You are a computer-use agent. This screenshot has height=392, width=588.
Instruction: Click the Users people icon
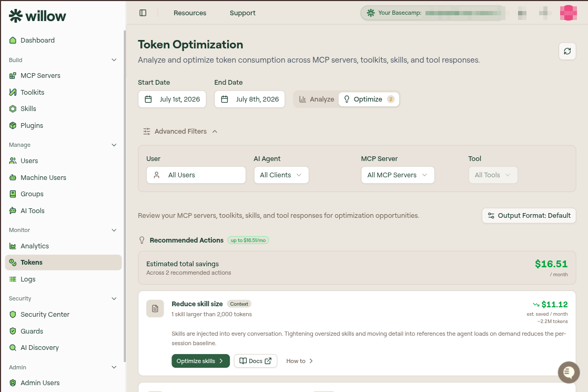[13, 160]
